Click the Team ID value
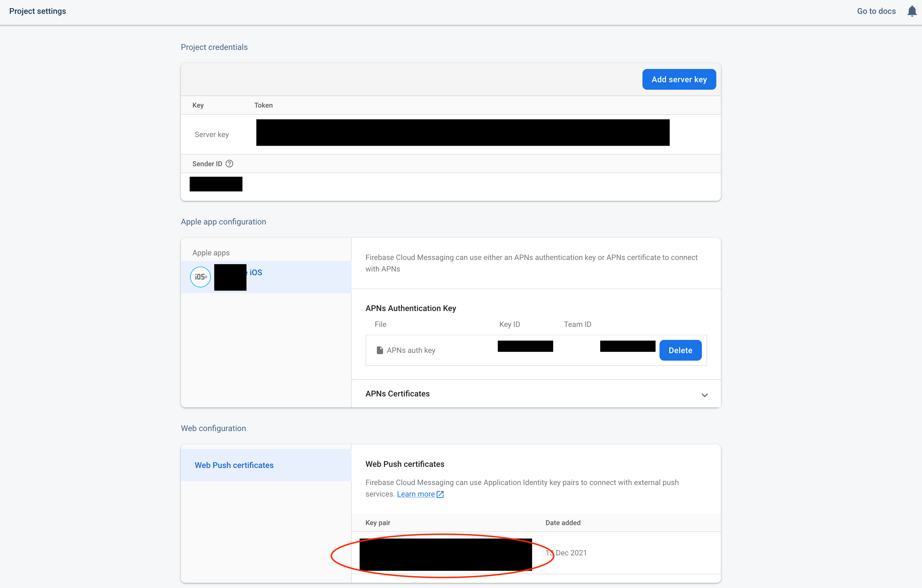Image resolution: width=922 pixels, height=588 pixels. pyautogui.click(x=627, y=346)
